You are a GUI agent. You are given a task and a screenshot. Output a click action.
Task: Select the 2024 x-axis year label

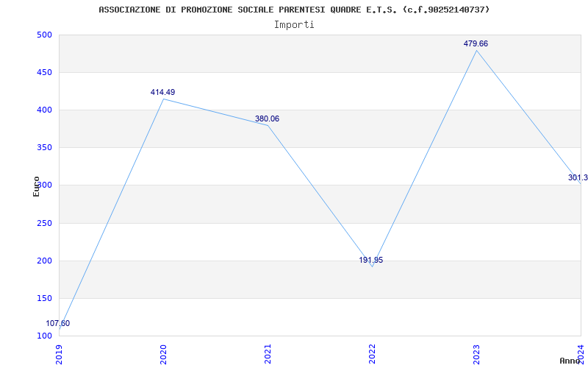pos(580,355)
